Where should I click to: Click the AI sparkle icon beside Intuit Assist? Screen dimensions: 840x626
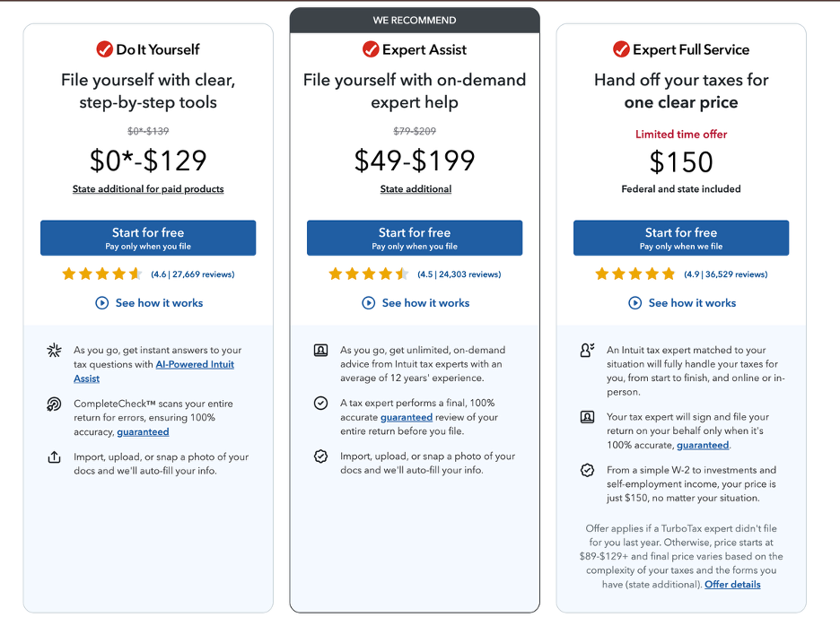pos(54,351)
